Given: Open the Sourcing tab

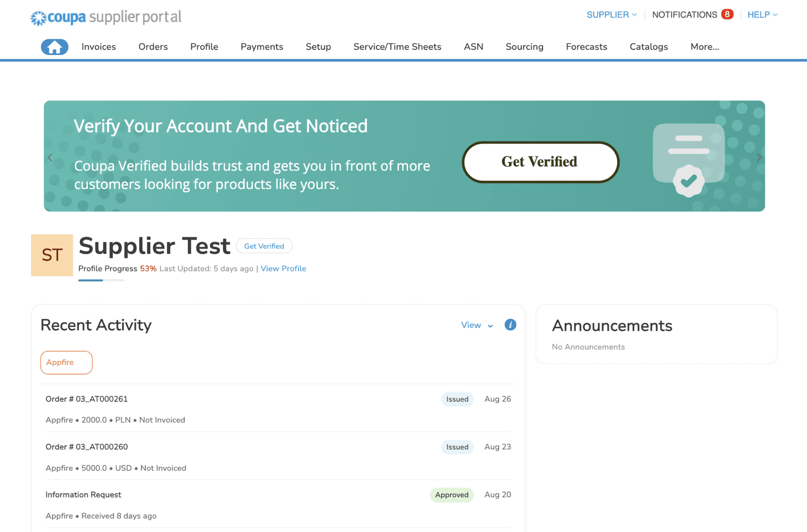Looking at the screenshot, I should coord(524,47).
